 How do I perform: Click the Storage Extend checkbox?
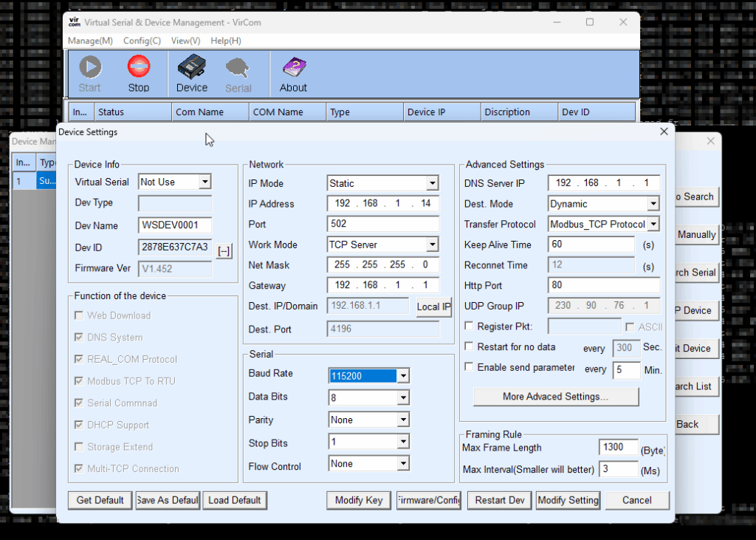point(78,446)
